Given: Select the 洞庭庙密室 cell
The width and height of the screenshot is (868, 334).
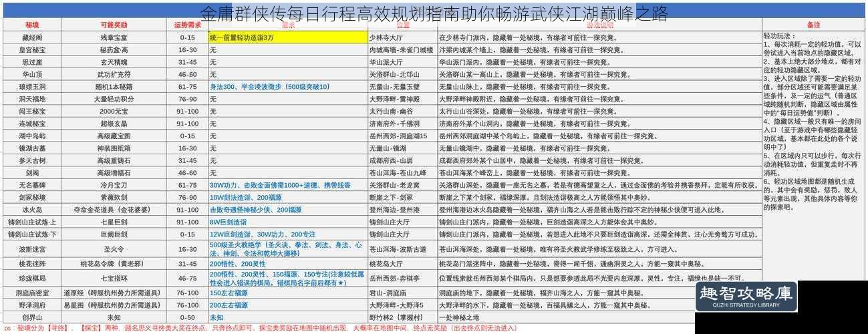Looking at the screenshot, I should (32, 293).
